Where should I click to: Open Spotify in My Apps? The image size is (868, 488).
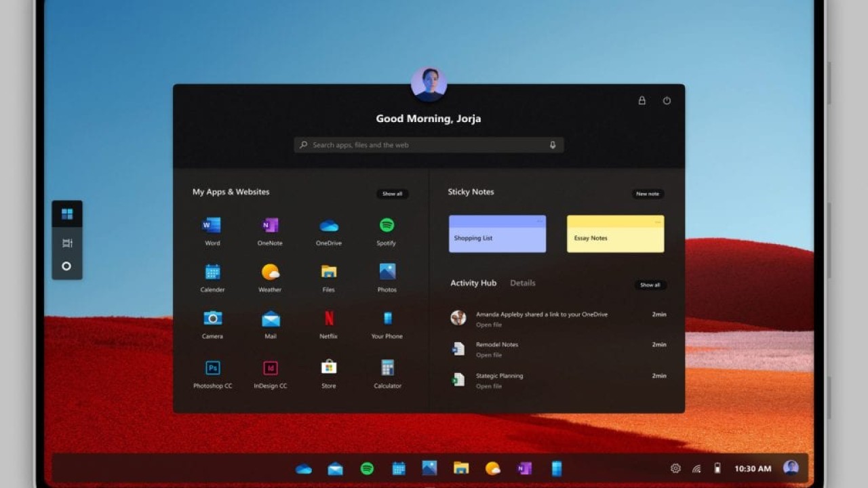(387, 226)
